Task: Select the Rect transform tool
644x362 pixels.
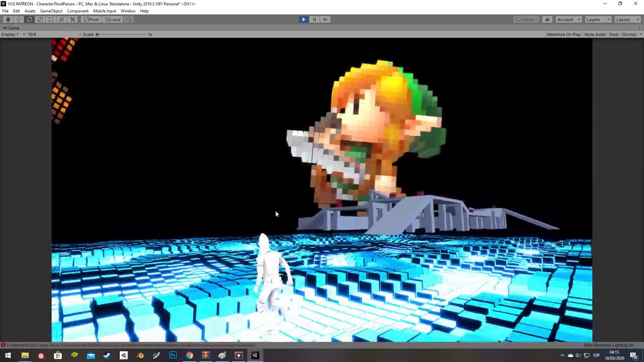Action: coord(51,20)
